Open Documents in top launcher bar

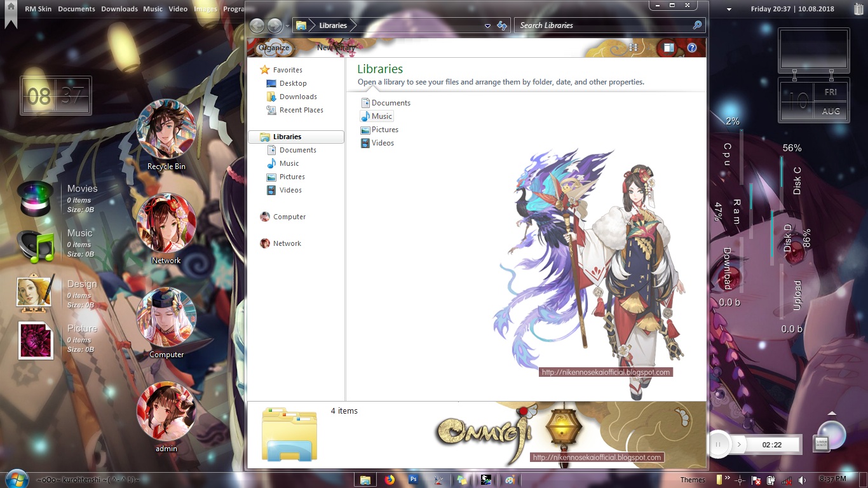(76, 9)
